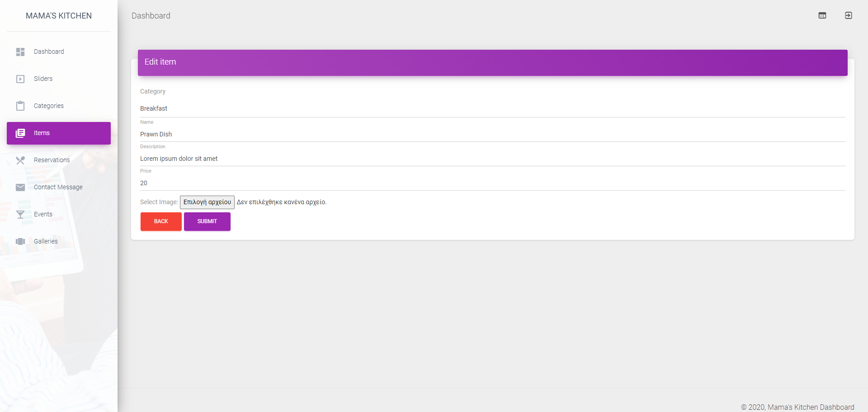Open Dashboard menu item

59,52
